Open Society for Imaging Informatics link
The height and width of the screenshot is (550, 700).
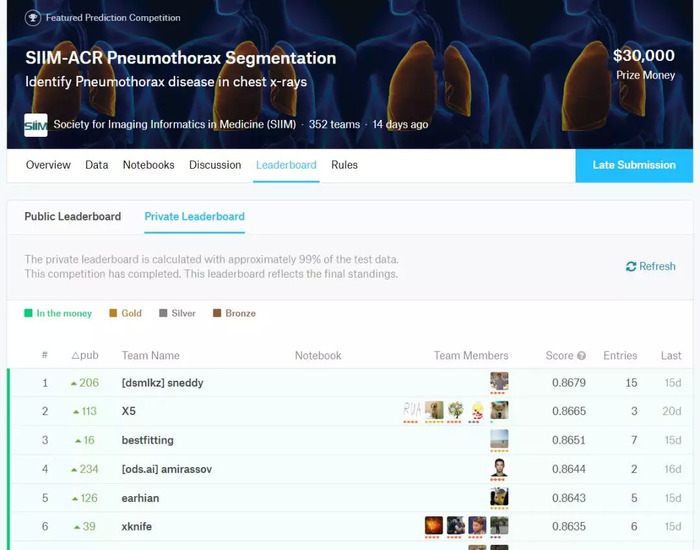175,125
